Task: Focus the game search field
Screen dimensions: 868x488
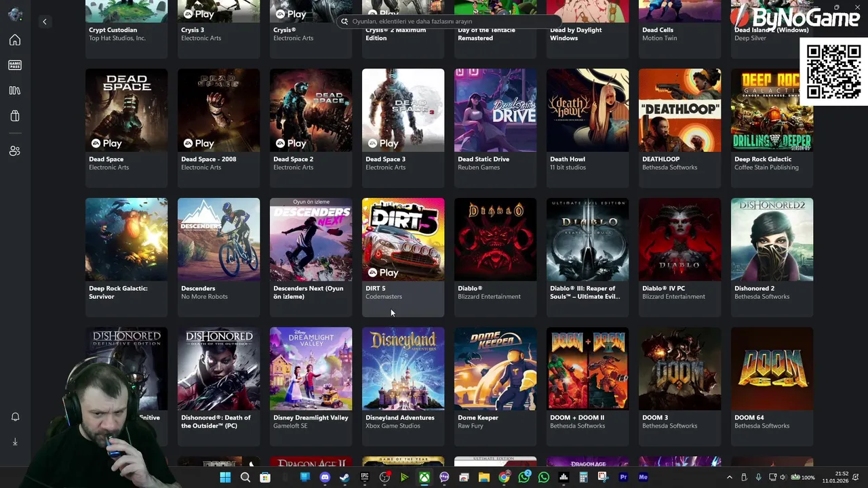Action: (x=449, y=22)
